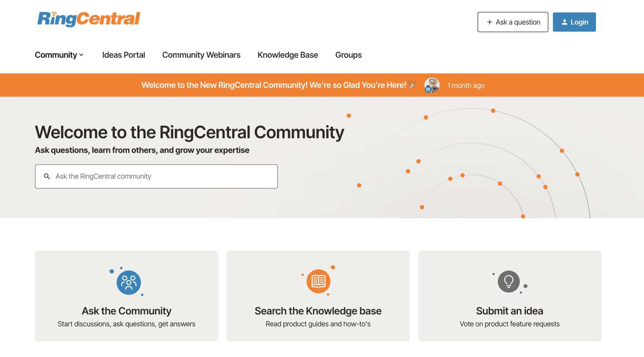
Task: Expand the Community dropdown menu
Action: [56, 55]
